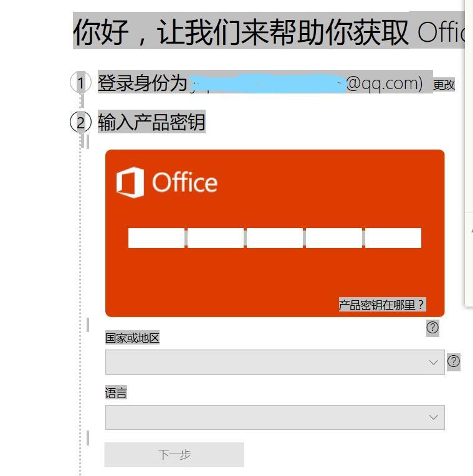The width and height of the screenshot is (473, 476).
Task: Select the step 1 circle marker
Action: point(81,82)
